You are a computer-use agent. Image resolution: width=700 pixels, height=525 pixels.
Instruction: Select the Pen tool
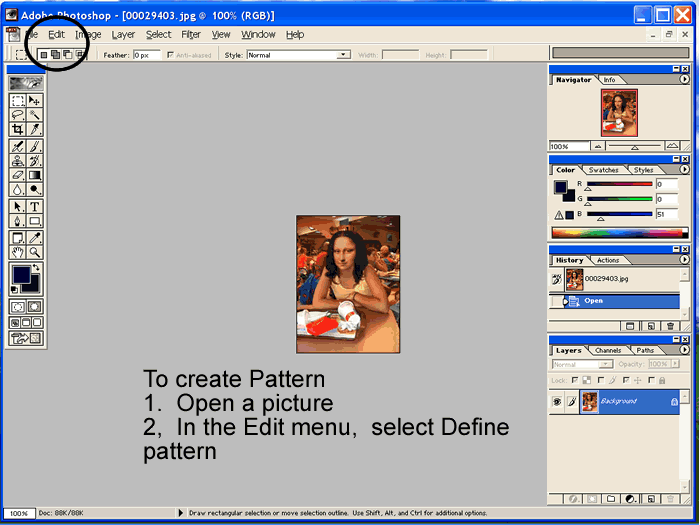(x=18, y=221)
